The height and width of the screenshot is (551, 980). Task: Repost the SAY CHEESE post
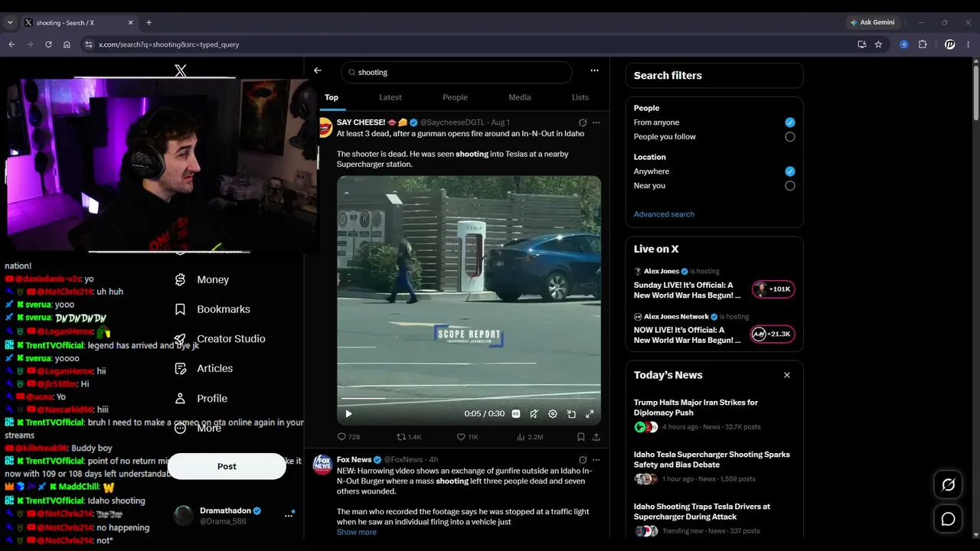coord(409,437)
